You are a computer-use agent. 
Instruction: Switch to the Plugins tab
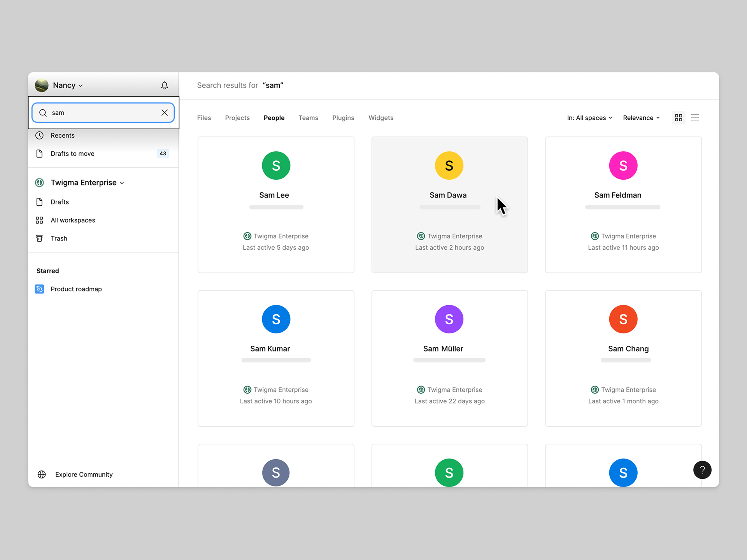click(343, 118)
